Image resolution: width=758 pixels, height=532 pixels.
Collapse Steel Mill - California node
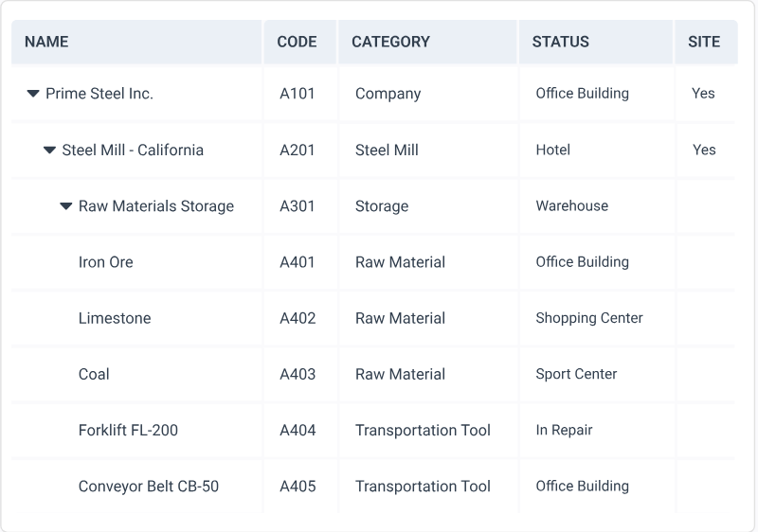[49, 150]
